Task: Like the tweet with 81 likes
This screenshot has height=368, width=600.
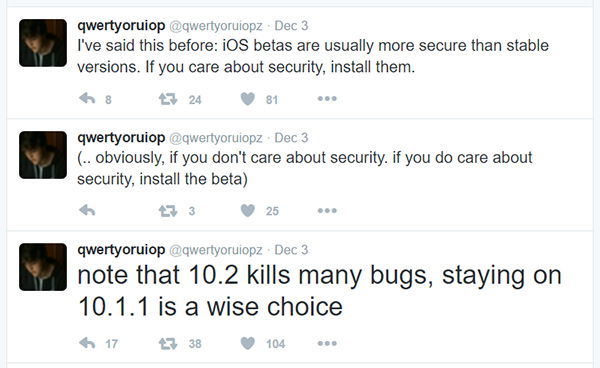Action: click(248, 99)
